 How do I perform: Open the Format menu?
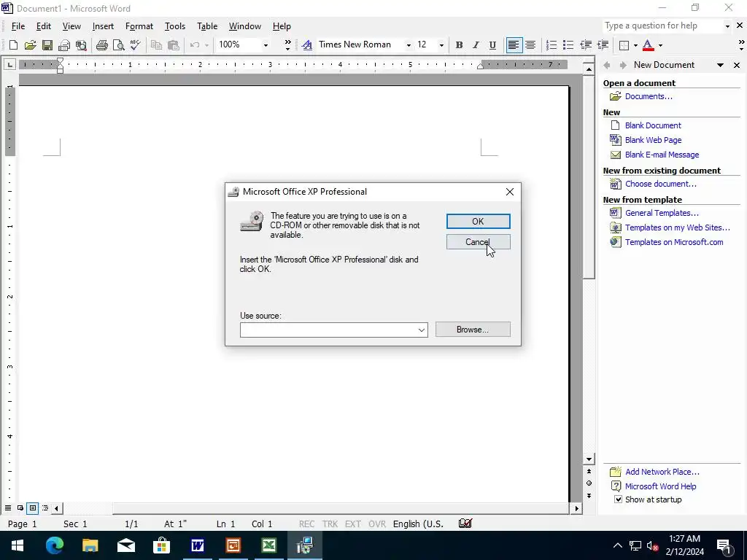(x=139, y=26)
